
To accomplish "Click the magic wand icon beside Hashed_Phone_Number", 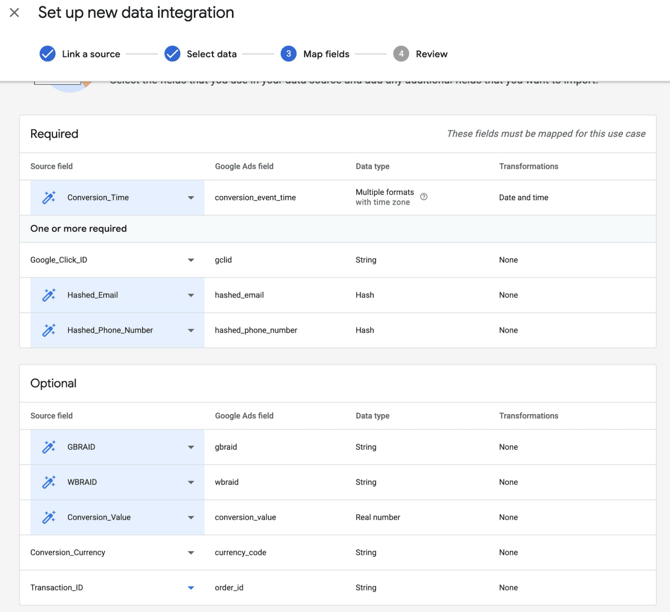I will pyautogui.click(x=48, y=330).
